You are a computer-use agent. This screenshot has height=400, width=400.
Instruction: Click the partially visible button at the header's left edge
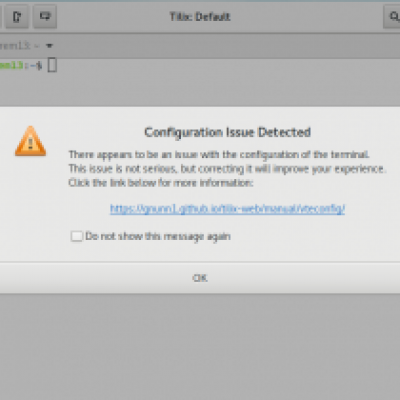(x=1, y=16)
